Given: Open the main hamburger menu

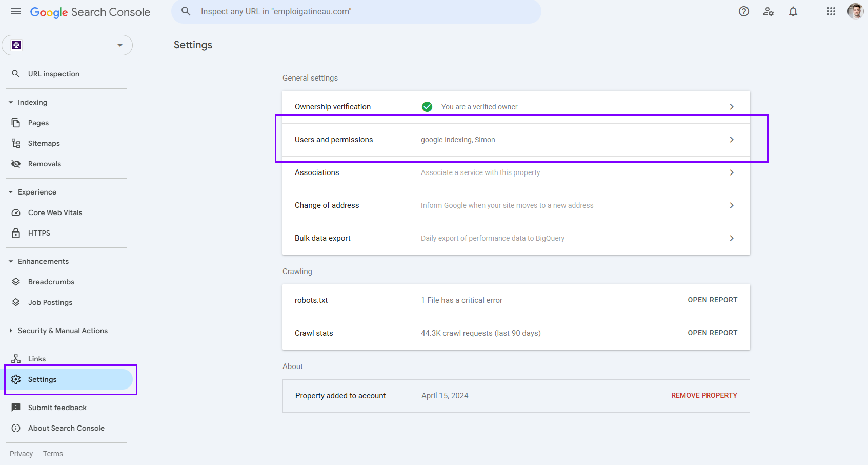Looking at the screenshot, I should click(x=16, y=11).
